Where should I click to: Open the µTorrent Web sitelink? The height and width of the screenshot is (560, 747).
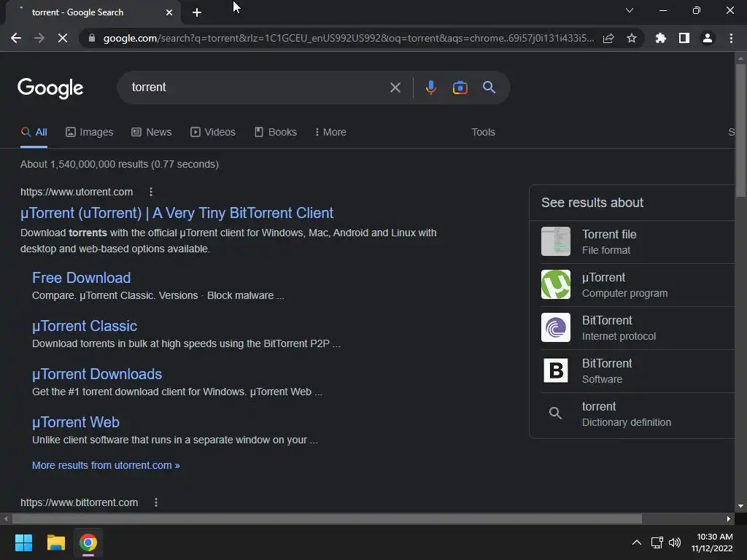pos(76,422)
